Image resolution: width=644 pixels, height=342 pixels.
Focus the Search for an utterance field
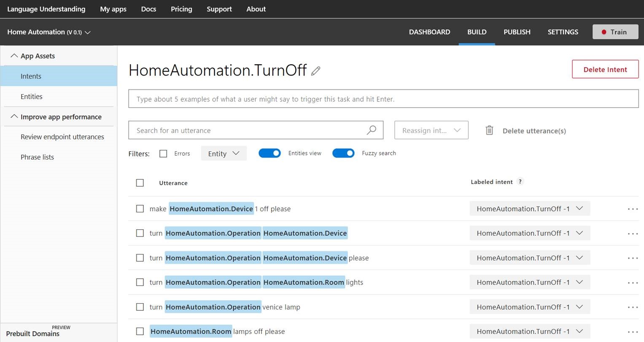coord(256,130)
